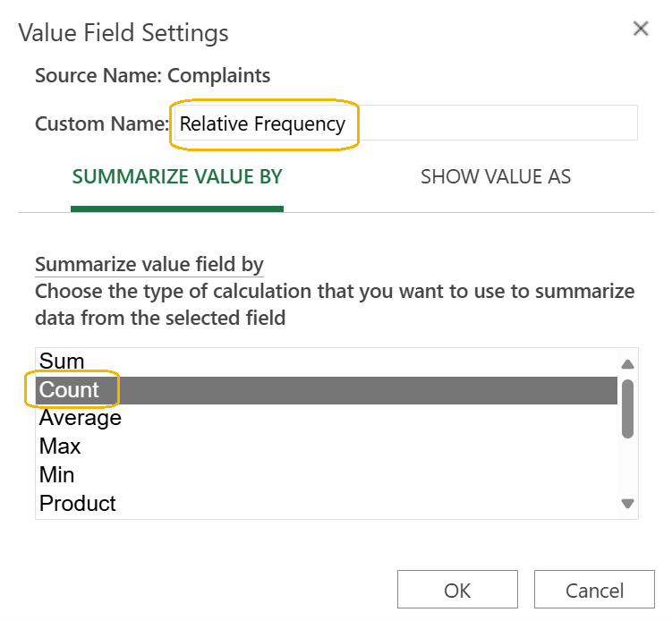Click the Source Name: Complaints label
Screen dimensions: 672x621
point(153,76)
